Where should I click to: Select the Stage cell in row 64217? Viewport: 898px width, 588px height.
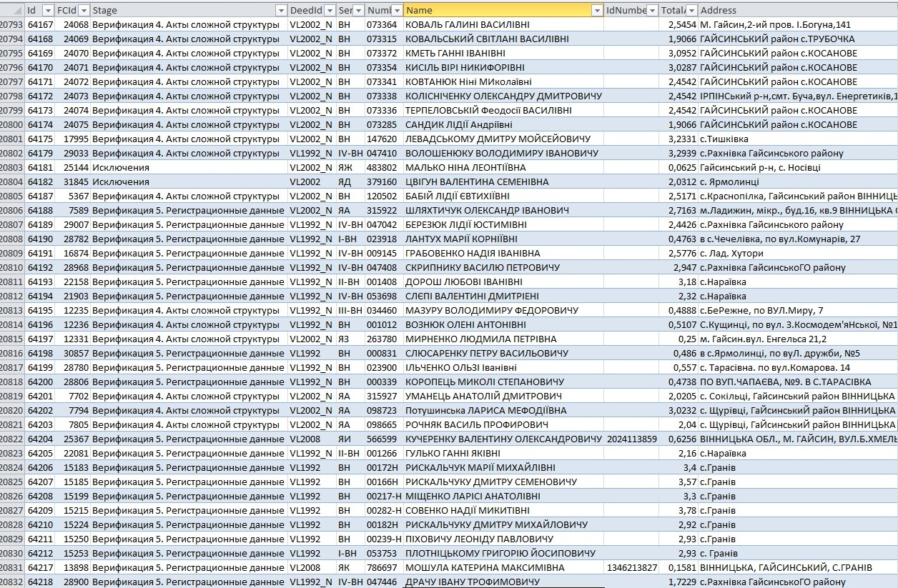(x=189, y=568)
